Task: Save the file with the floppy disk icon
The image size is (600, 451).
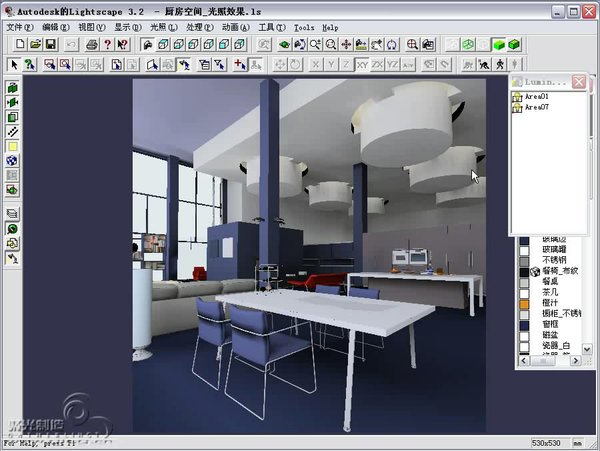Action: [x=51, y=44]
